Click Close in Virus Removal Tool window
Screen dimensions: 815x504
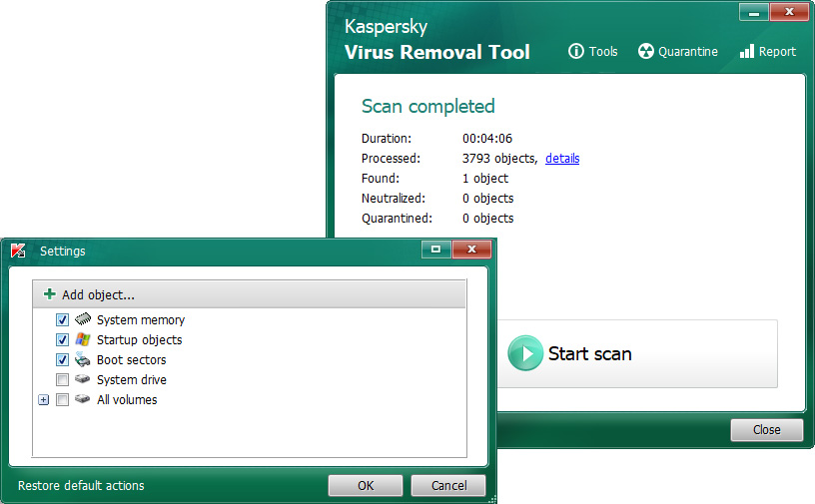point(767,430)
